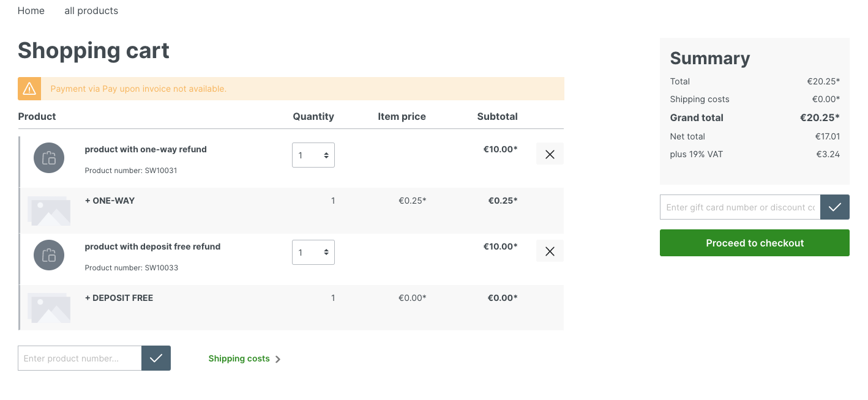Screen dimensions: 868x400
Task: Submit the product number checkmark button
Action: click(x=156, y=358)
